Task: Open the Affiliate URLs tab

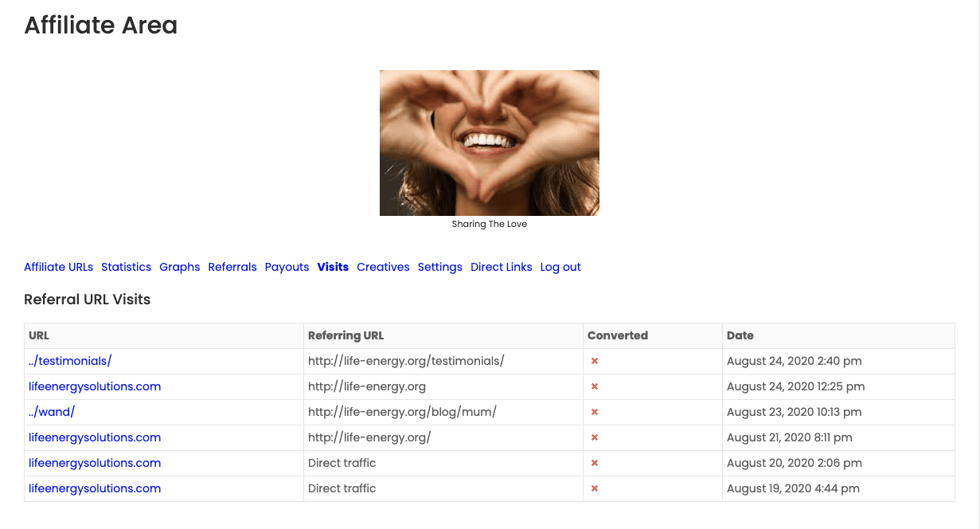Action: 58,267
